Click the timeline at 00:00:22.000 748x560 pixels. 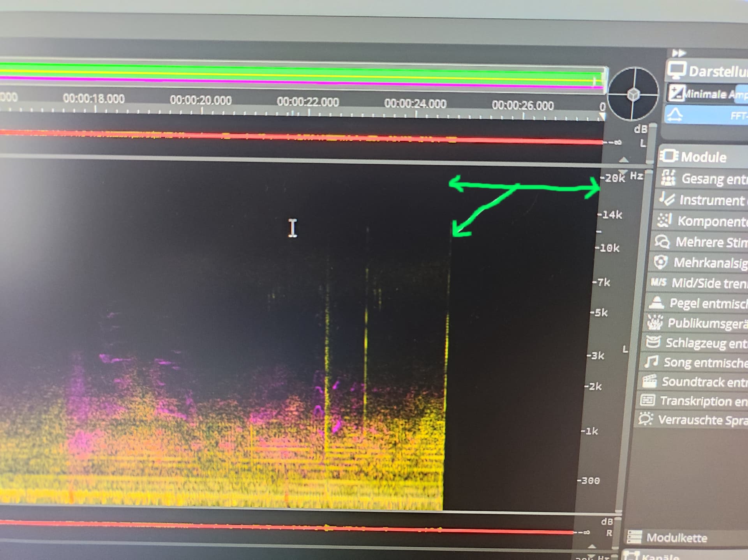pos(308,102)
